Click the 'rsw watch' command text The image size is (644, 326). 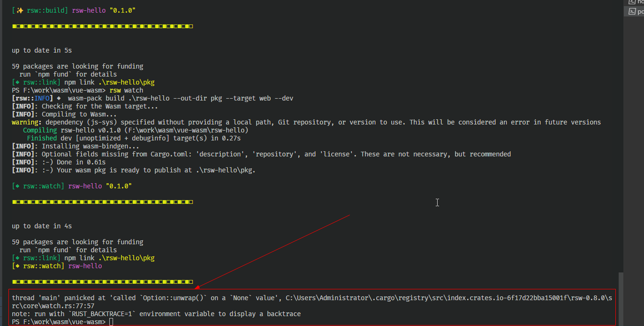tap(127, 90)
